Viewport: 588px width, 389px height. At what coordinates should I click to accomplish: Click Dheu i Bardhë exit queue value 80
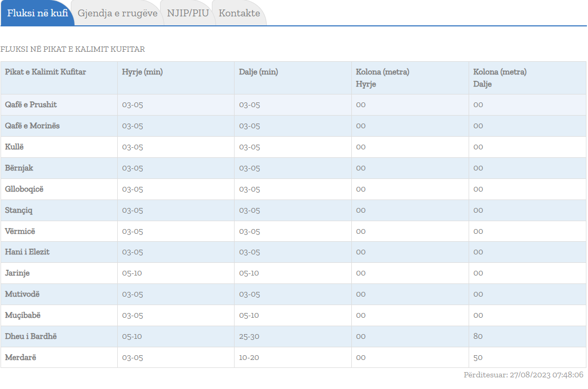[478, 336]
